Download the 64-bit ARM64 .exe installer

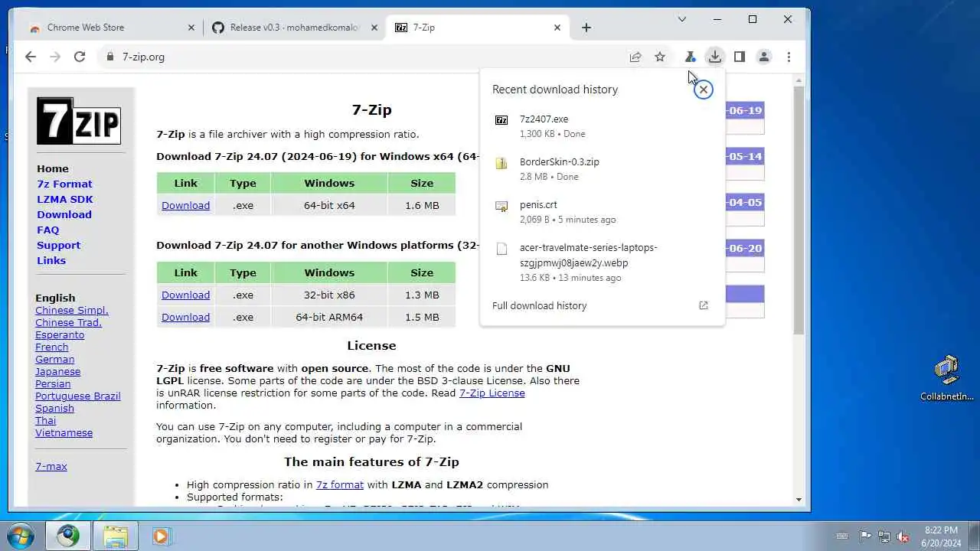[185, 317]
